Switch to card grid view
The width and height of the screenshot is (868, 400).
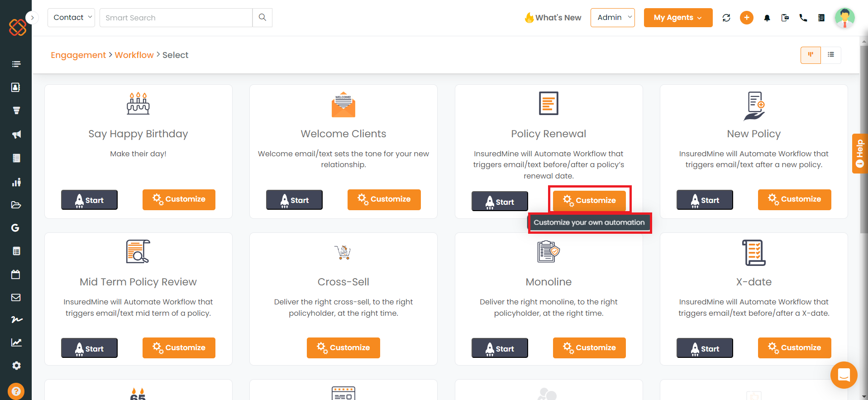pos(811,55)
